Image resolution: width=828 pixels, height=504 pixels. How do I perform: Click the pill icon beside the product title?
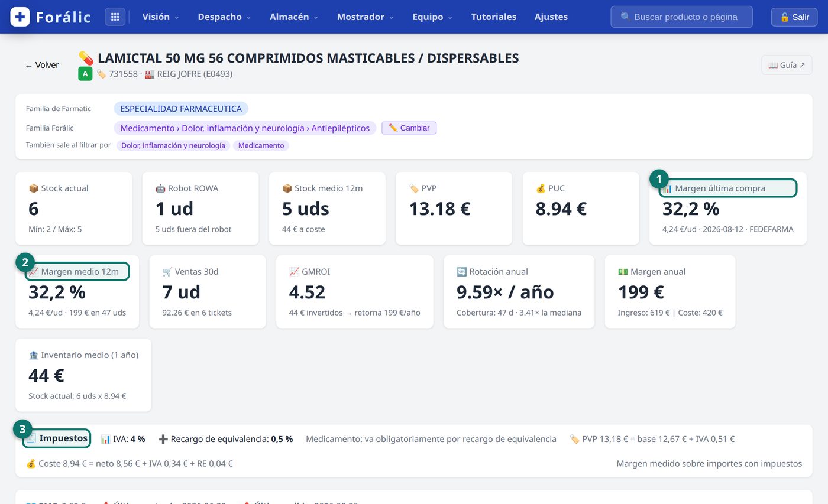coord(86,58)
